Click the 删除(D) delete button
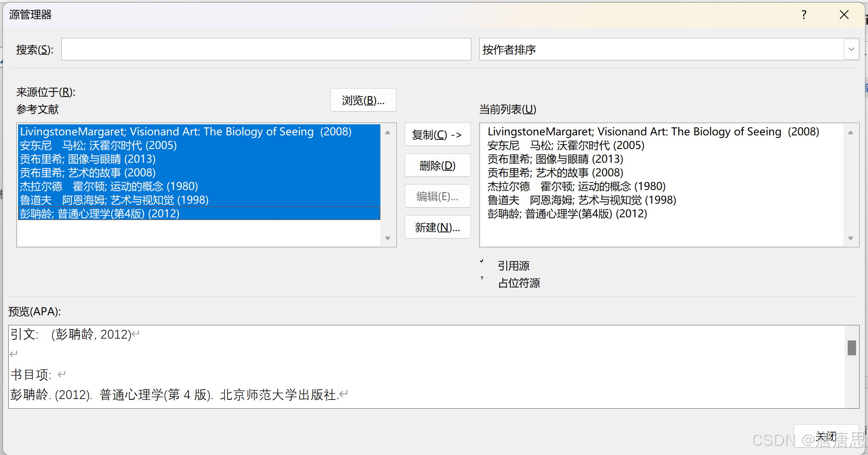The image size is (868, 455). pyautogui.click(x=437, y=165)
